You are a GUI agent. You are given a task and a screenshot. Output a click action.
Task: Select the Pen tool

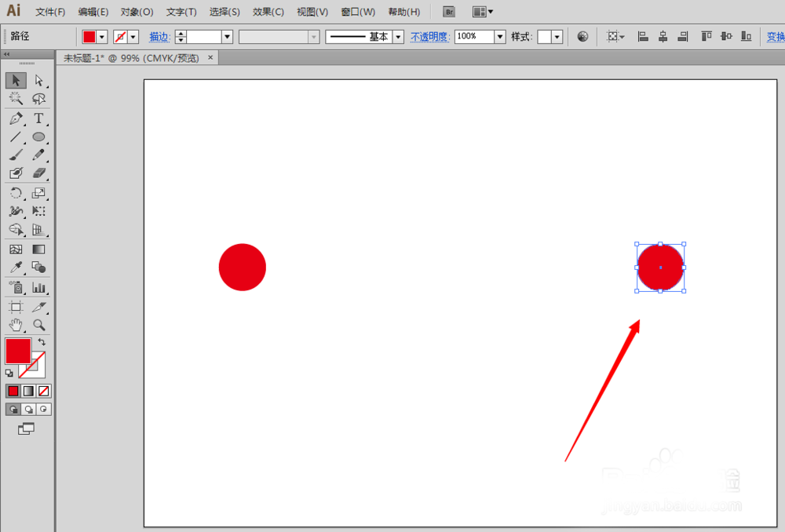tap(16, 118)
